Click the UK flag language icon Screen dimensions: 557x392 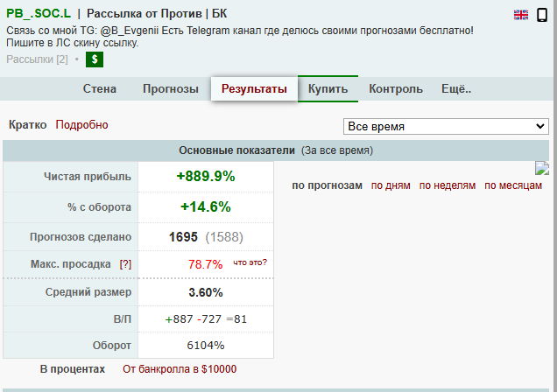point(521,15)
